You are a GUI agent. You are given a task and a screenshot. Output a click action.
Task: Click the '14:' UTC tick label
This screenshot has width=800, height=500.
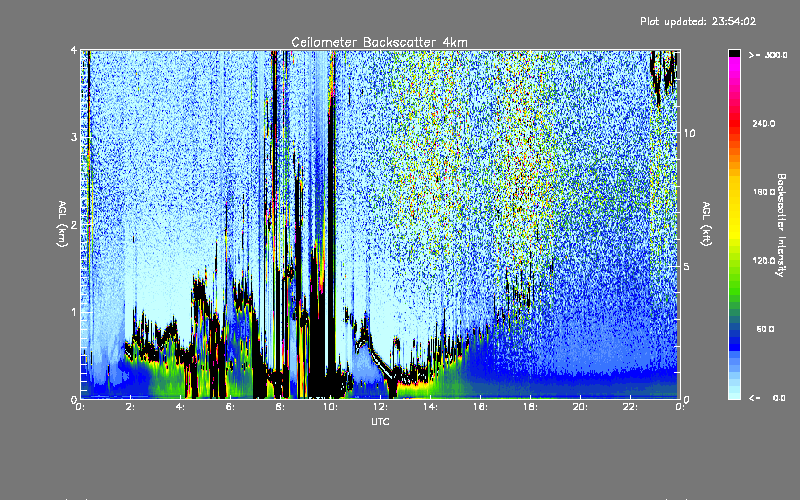click(x=430, y=407)
